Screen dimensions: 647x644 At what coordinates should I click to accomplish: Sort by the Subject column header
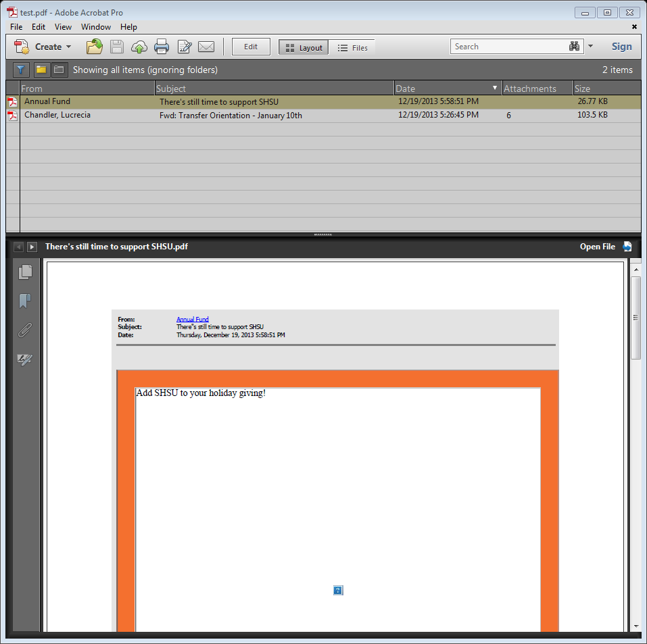274,89
